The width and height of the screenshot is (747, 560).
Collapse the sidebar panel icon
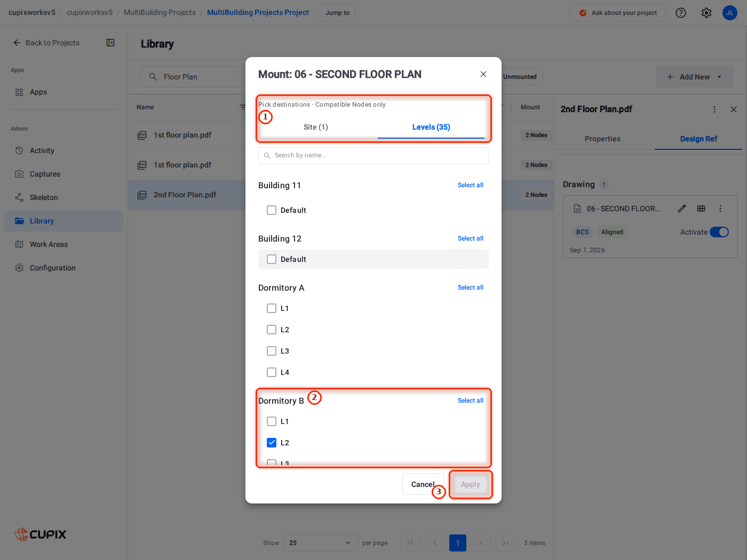pos(110,43)
